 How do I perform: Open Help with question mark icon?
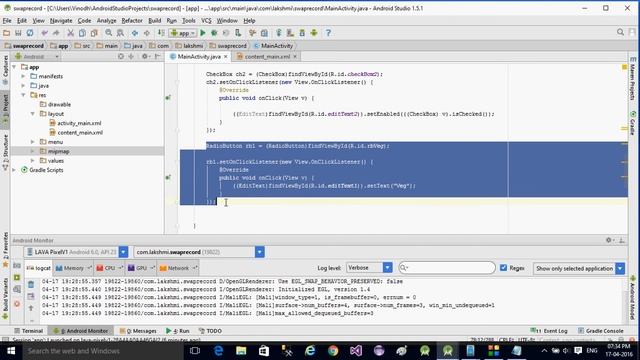328,33
